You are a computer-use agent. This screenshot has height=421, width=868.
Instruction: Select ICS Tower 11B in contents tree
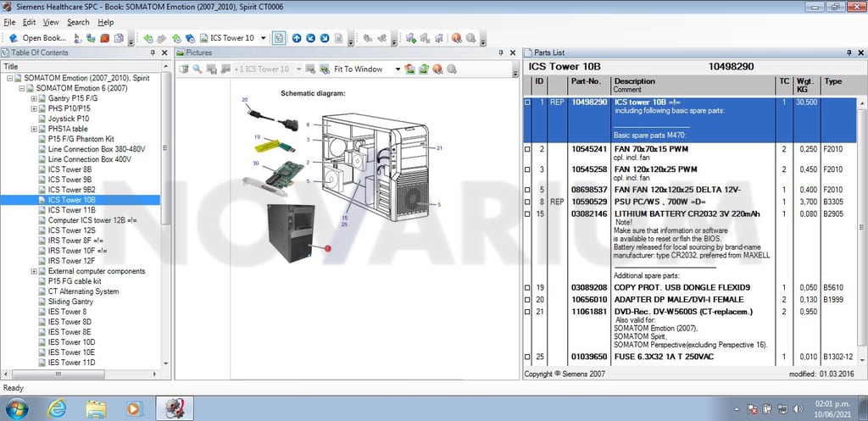72,210
